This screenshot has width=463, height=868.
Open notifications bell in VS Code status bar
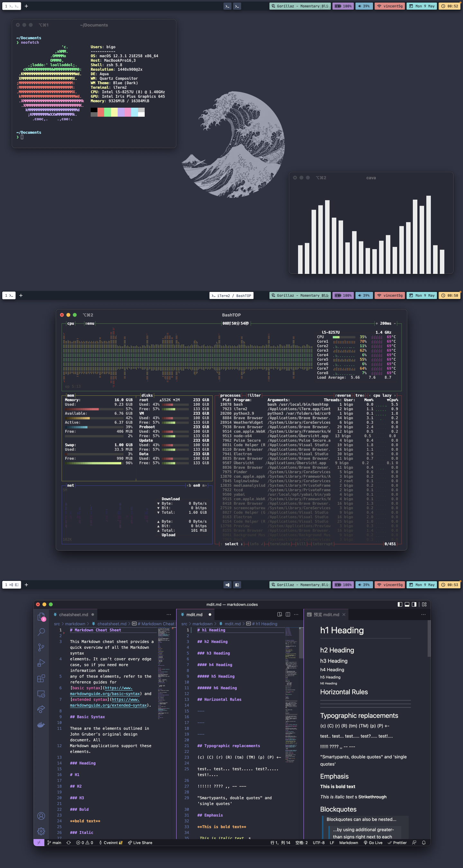(423, 842)
